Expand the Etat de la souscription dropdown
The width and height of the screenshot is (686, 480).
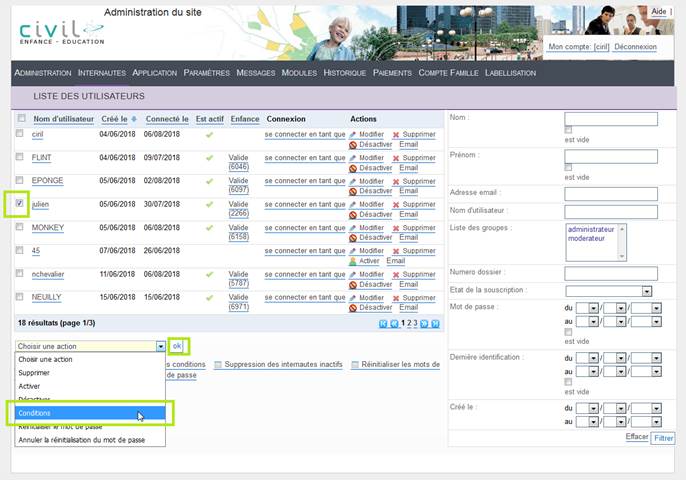coord(647,291)
